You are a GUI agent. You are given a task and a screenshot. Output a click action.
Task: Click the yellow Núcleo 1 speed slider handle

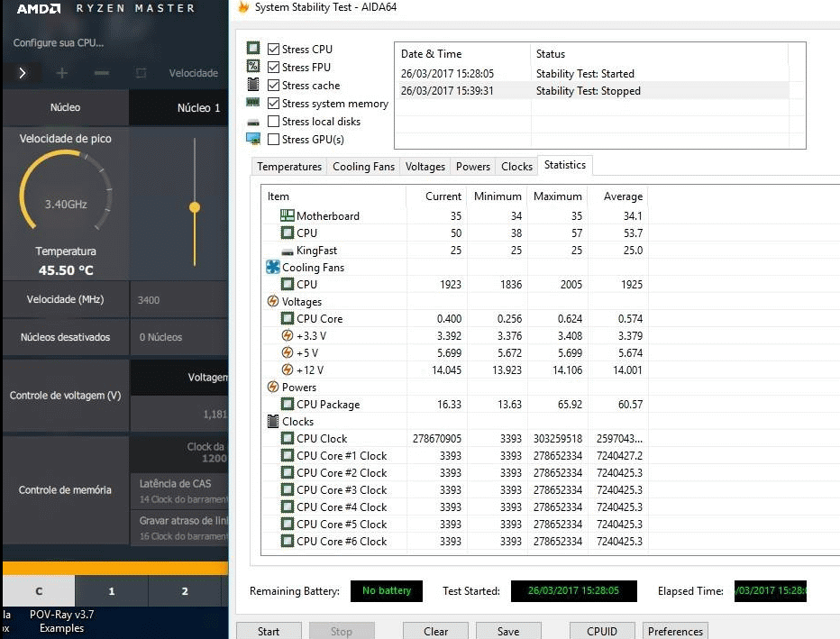(195, 207)
